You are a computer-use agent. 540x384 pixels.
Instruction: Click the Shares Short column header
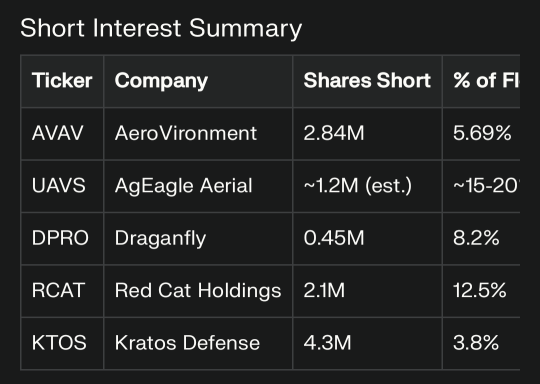(x=367, y=81)
